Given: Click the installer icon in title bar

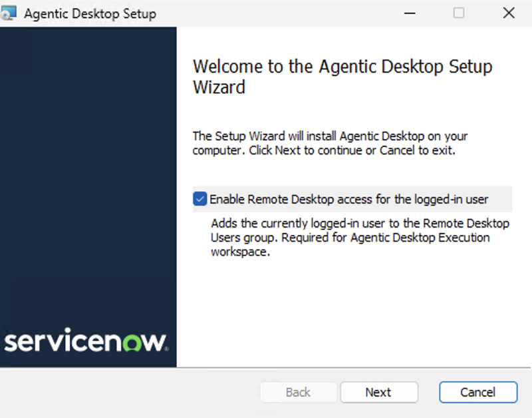Looking at the screenshot, I should click(x=9, y=13).
